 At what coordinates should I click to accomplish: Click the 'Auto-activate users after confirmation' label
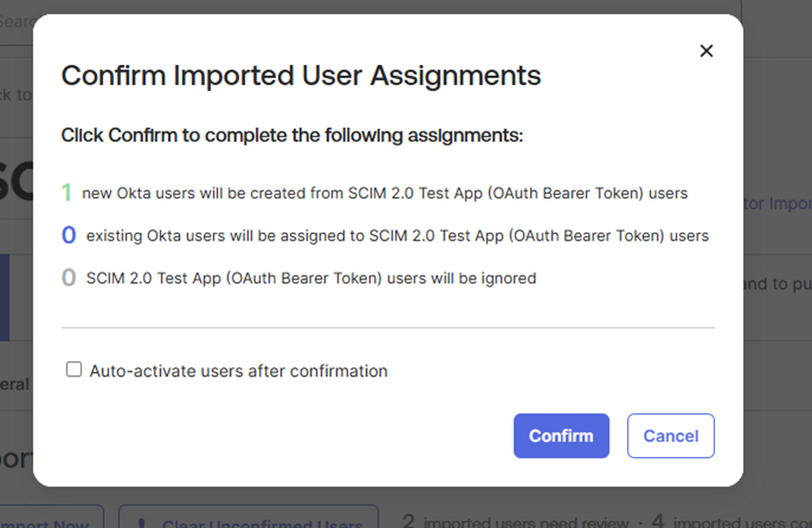(x=238, y=371)
